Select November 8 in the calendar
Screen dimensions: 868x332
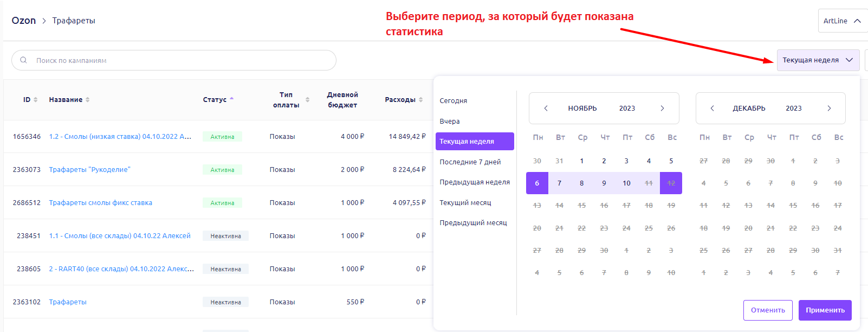(581, 183)
